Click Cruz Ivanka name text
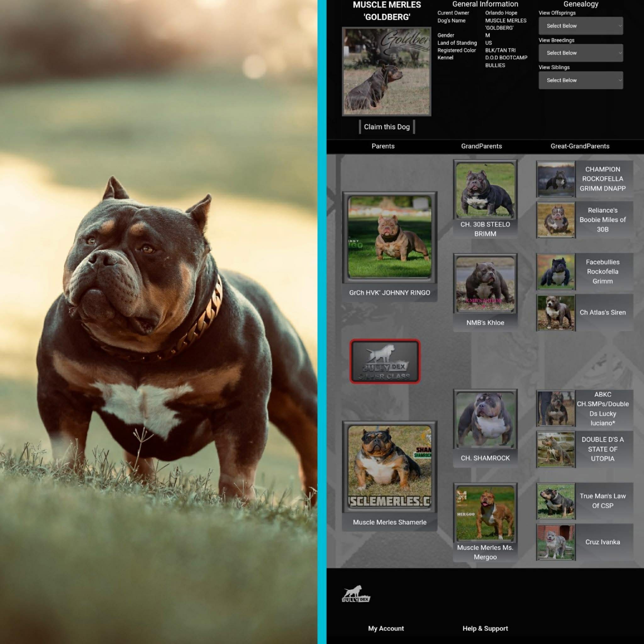The height and width of the screenshot is (644, 644). click(x=603, y=542)
